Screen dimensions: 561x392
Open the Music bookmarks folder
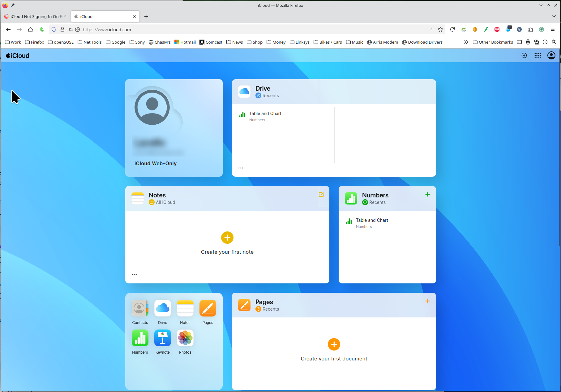point(355,42)
